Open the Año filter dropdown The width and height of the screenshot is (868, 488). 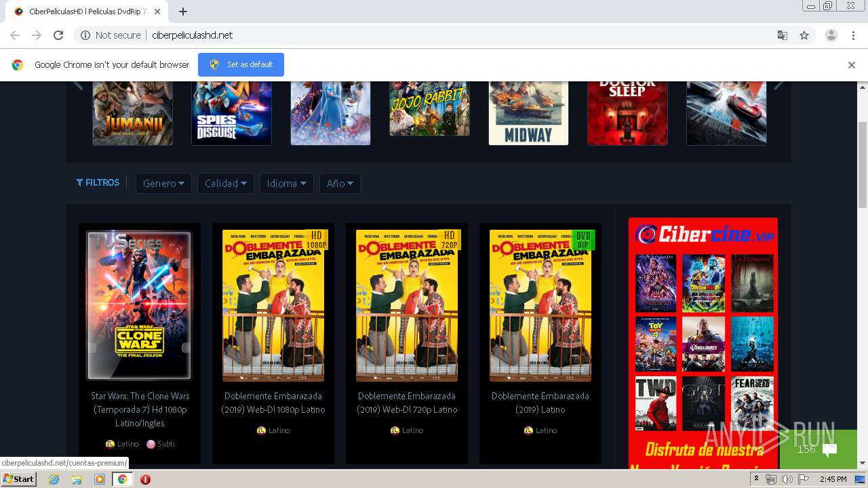pos(340,183)
